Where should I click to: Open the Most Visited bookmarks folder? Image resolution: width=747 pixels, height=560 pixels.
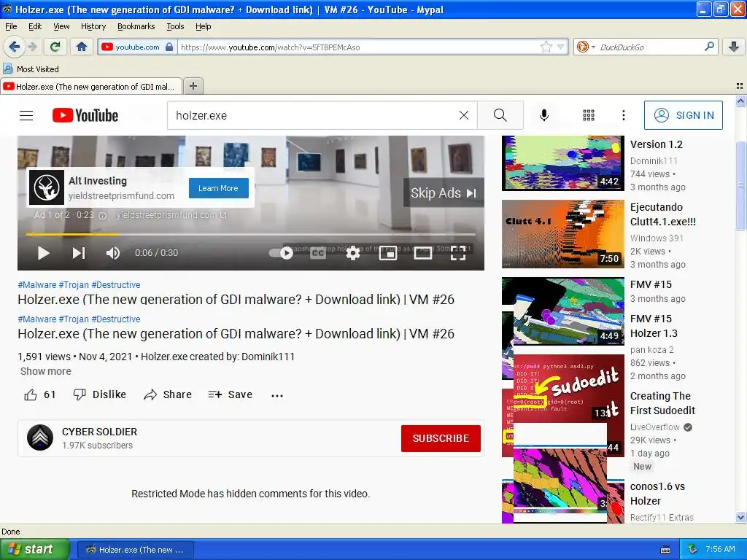[x=31, y=69]
